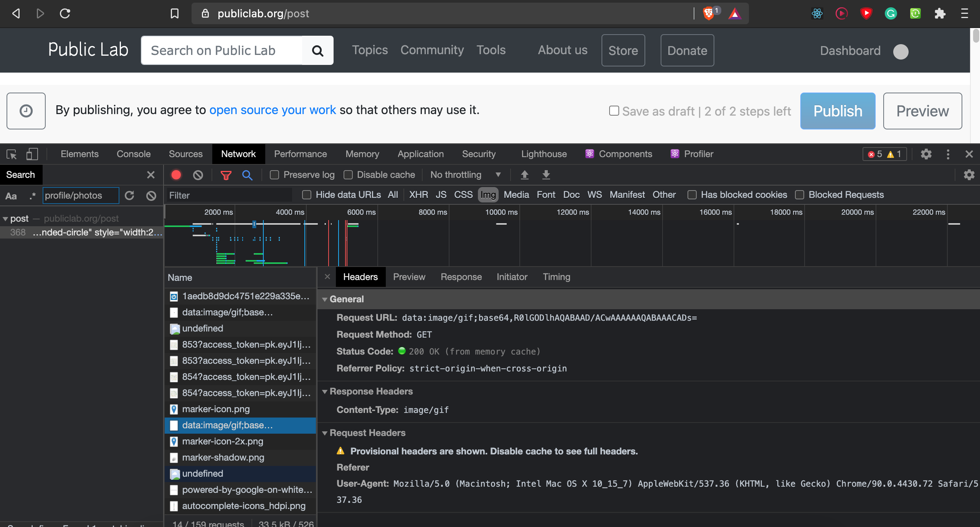Open the No throttling dropdown
980x527 pixels.
click(x=465, y=175)
